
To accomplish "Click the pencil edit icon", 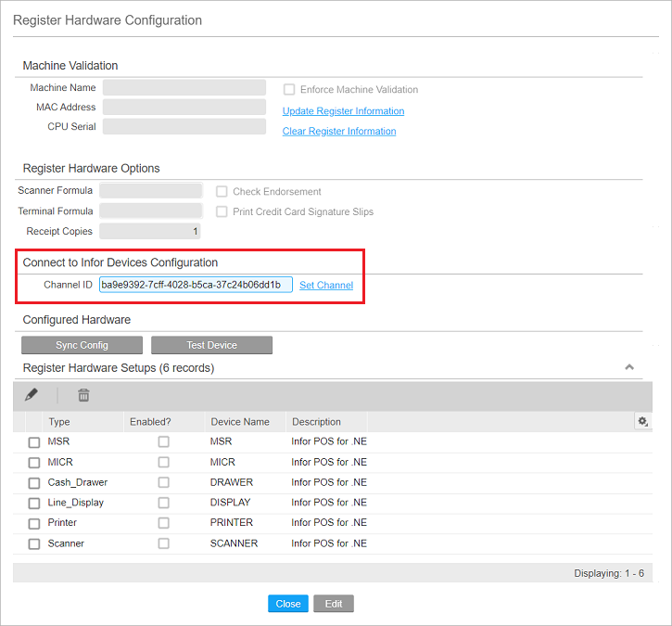I will pyautogui.click(x=32, y=395).
